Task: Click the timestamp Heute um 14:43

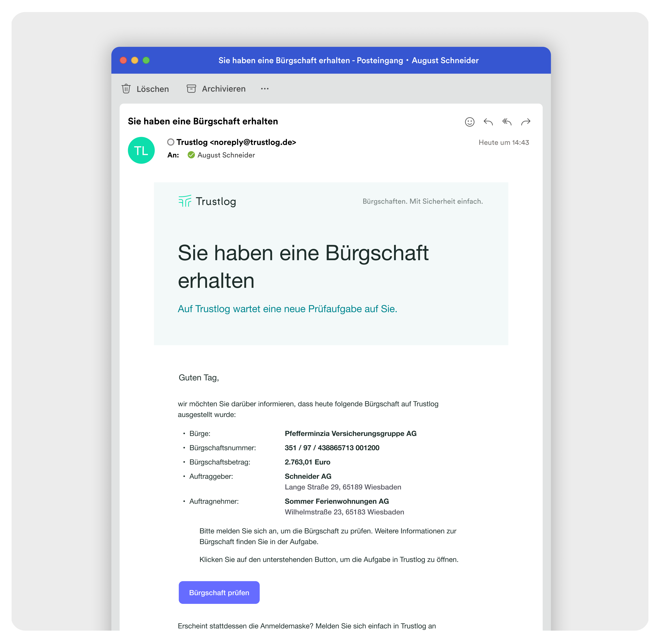Action: [504, 142]
